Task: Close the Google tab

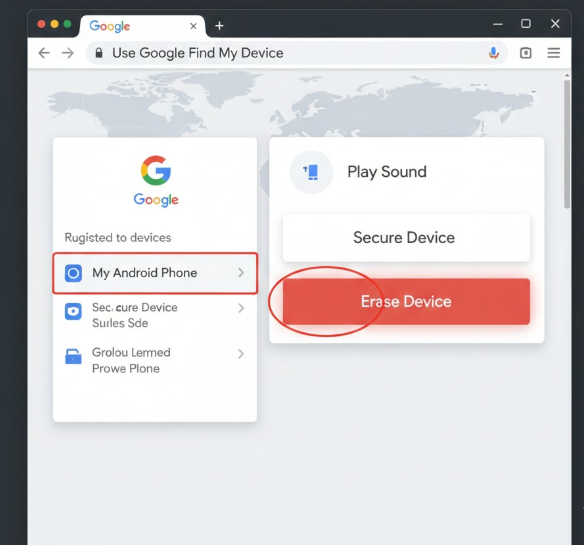Action: (x=193, y=26)
